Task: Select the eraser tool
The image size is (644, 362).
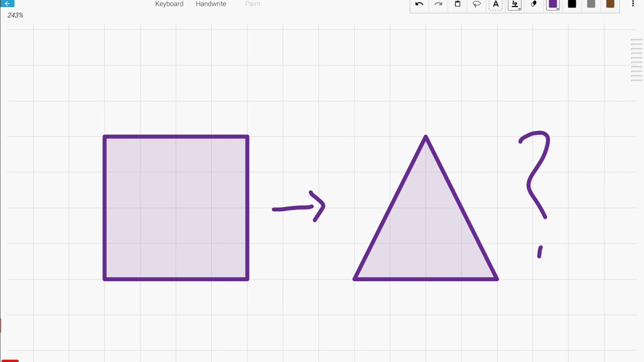Action: pyautogui.click(x=534, y=4)
